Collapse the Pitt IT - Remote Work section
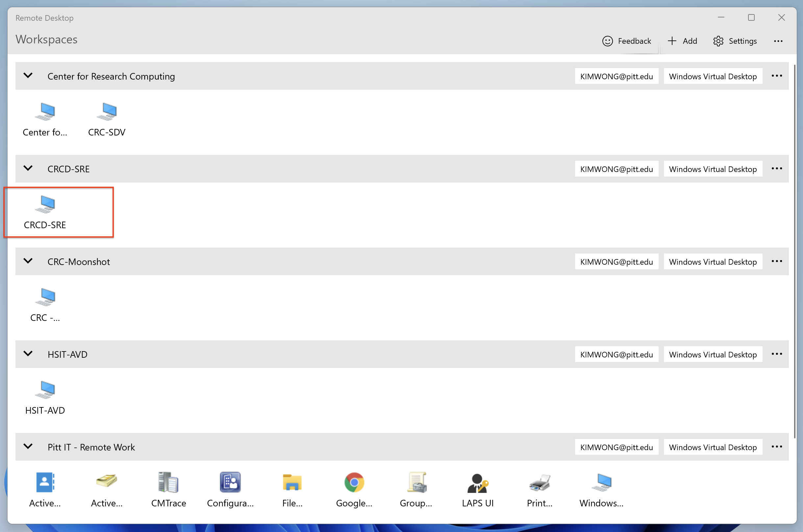 pyautogui.click(x=28, y=447)
